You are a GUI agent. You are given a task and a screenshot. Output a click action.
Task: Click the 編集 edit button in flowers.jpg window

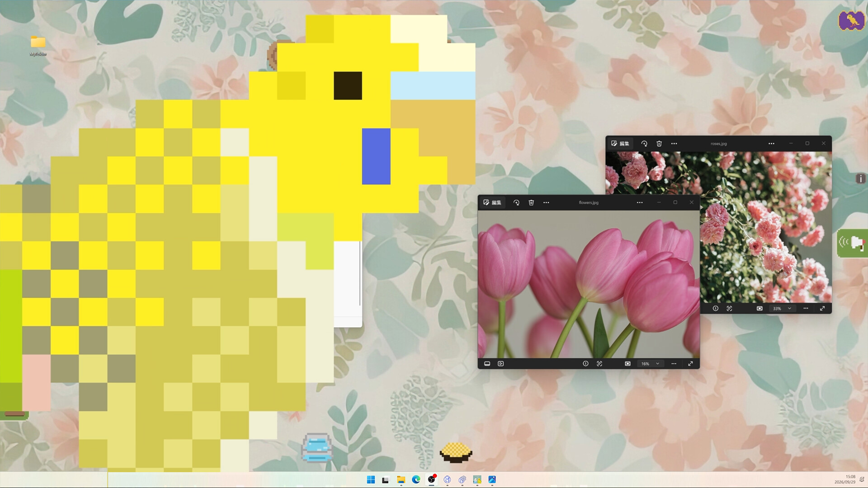(492, 202)
